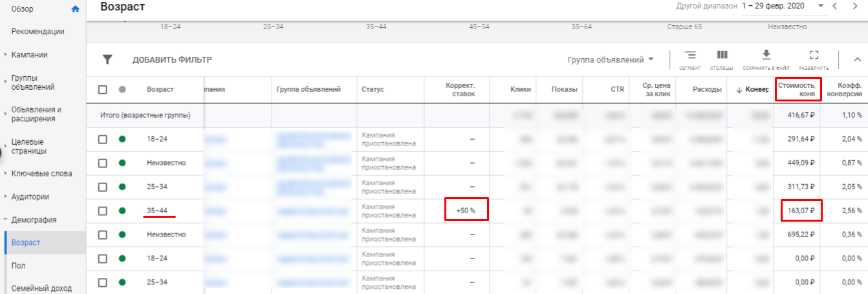
Task: Open the Группа объявлений dropdown
Action: click(611, 59)
